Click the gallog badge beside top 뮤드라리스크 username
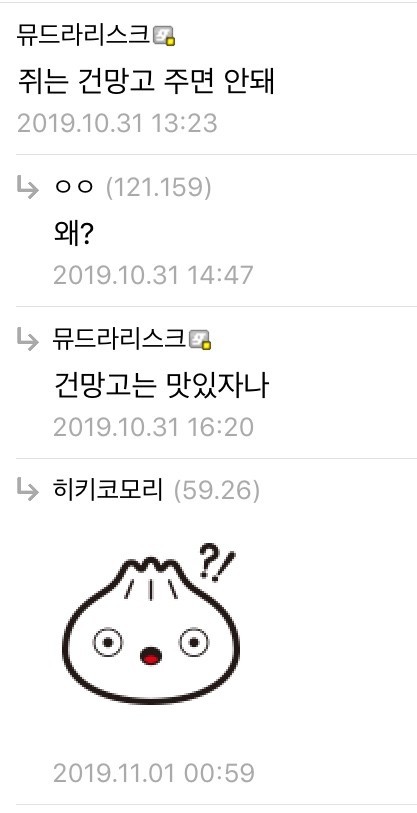Viewport: 417px width, 813px height. (164, 37)
